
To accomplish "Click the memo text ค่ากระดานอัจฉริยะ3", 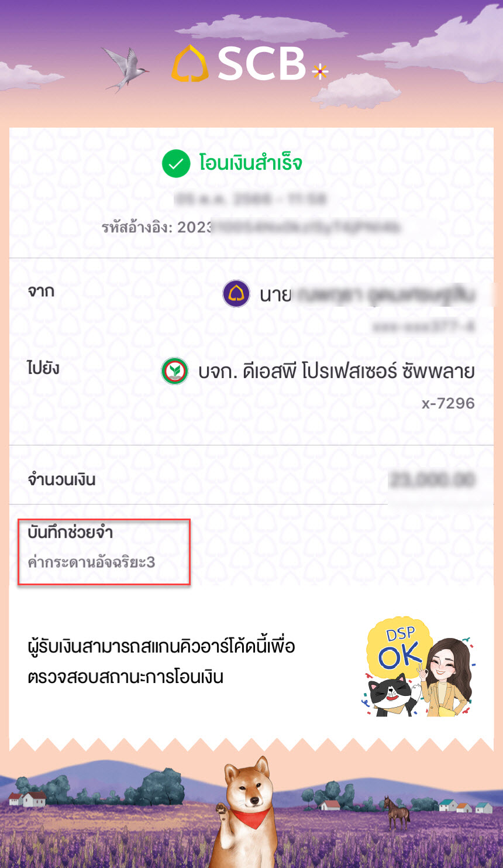I will 91,562.
